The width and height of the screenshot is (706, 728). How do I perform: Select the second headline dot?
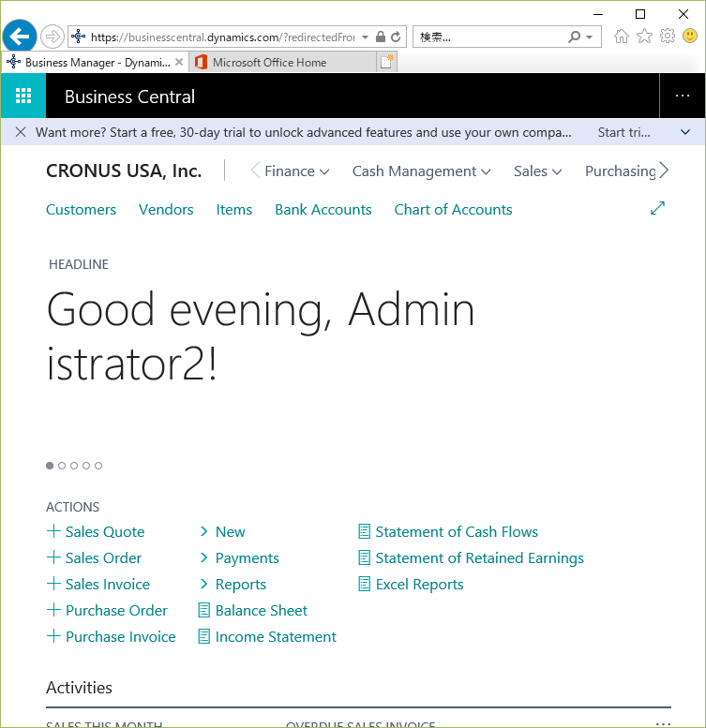(x=62, y=466)
